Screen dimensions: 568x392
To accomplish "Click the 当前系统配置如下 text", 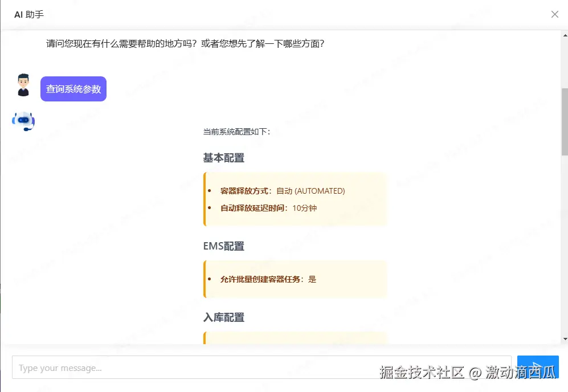I will pyautogui.click(x=236, y=132).
